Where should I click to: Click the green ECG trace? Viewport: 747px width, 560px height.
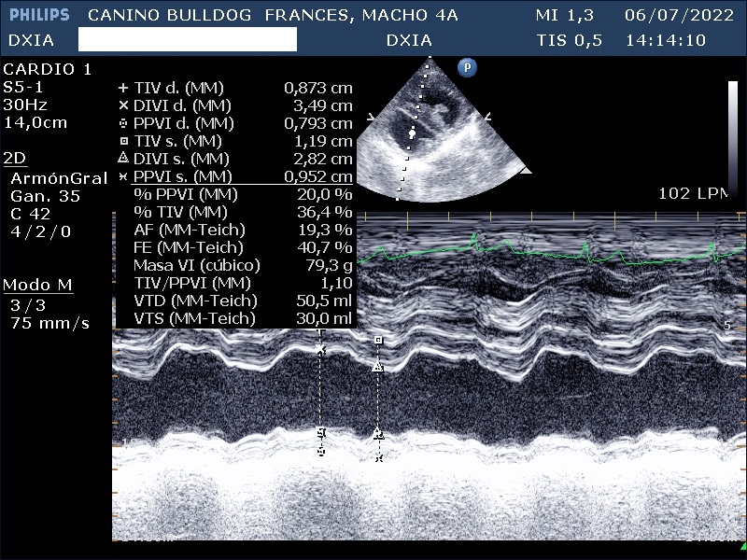tap(542, 250)
